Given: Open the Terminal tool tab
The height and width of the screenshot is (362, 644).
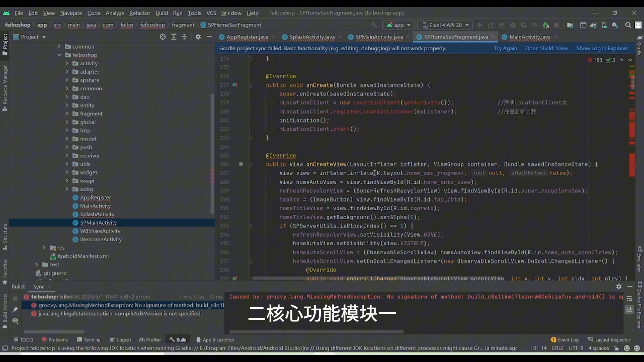Looking at the screenshot, I should point(89,340).
